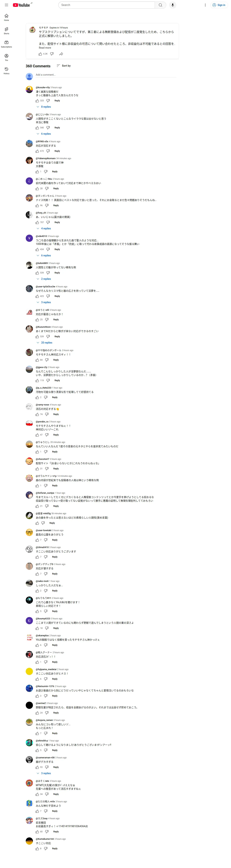Click the Sign in button

(219, 5)
